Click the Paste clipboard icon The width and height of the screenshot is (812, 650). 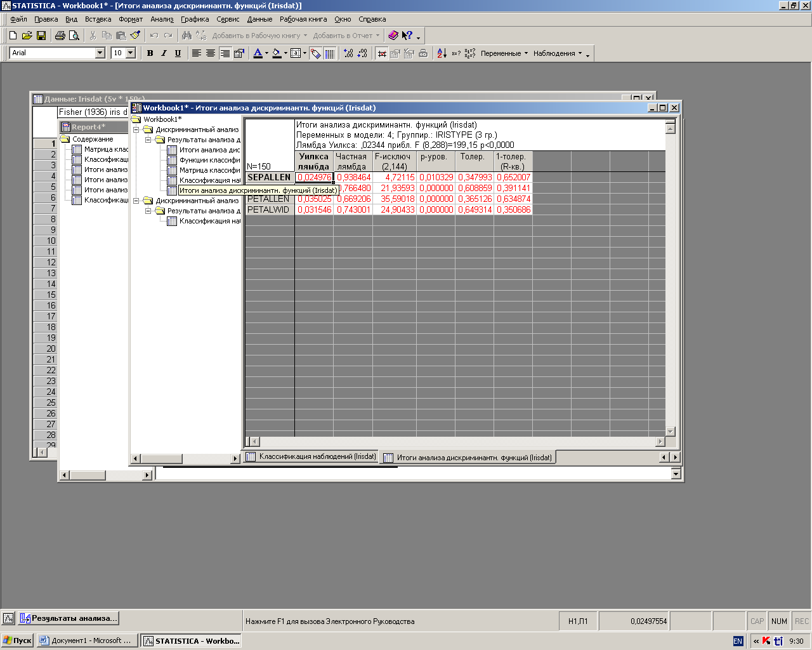click(x=121, y=36)
